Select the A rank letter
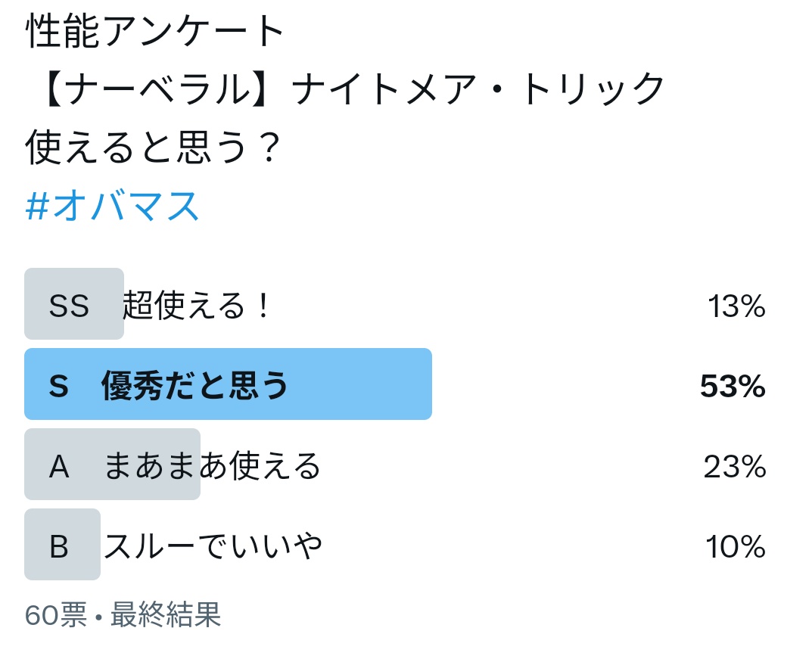The image size is (812, 659). 59,467
